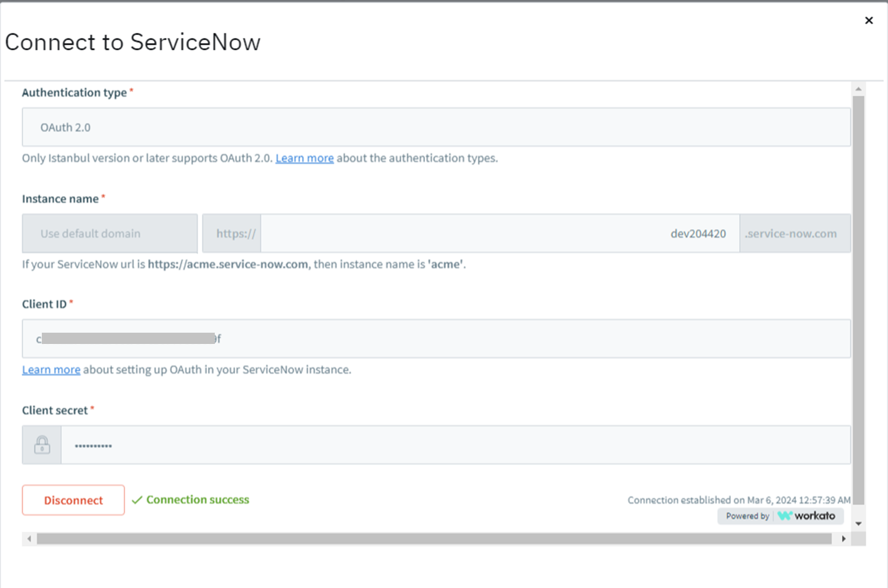Click the acme instance name hint text
Image resolution: width=888 pixels, height=588 pixels.
(244, 264)
